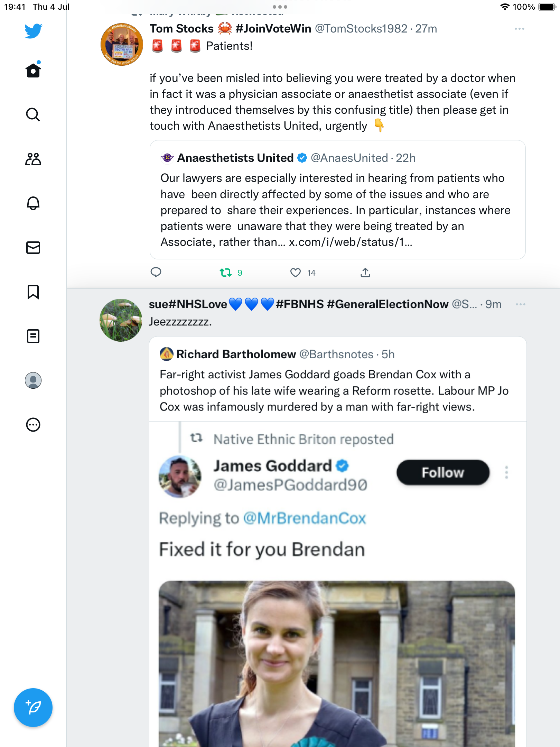
Task: Toggle retweet on Tom Stocks' tweet
Action: [226, 273]
